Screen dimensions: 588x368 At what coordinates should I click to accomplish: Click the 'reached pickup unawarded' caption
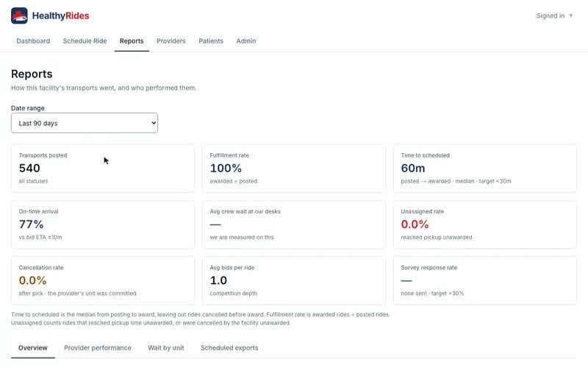click(437, 237)
